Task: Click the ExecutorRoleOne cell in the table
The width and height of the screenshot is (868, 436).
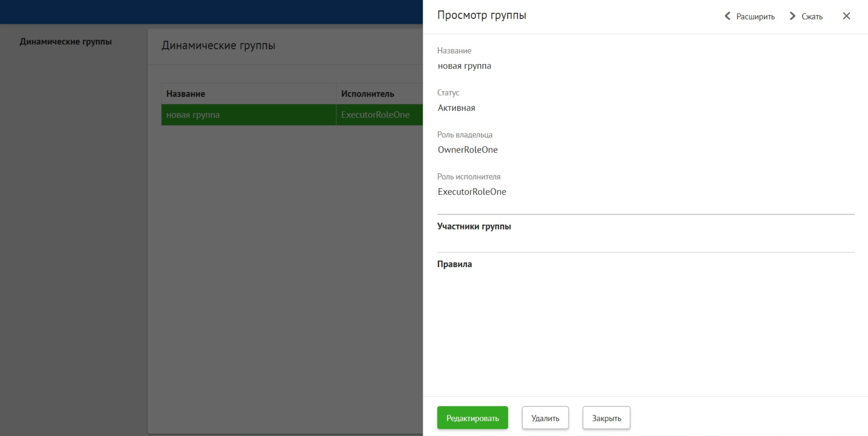Action: [x=375, y=115]
